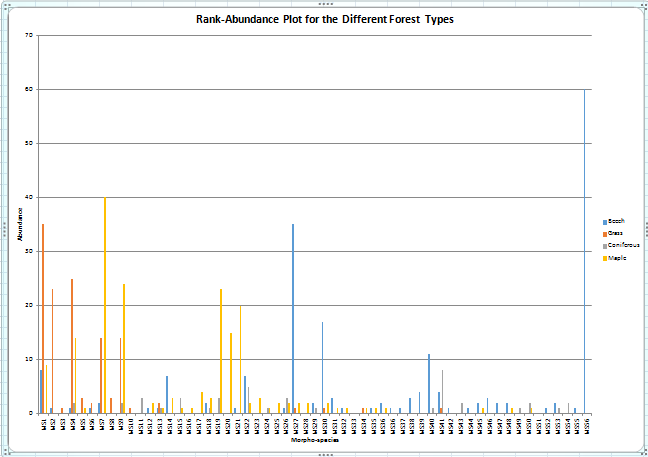The image size is (648, 457).
Task: Select the orange Grass bar at MS2
Action: (52, 351)
